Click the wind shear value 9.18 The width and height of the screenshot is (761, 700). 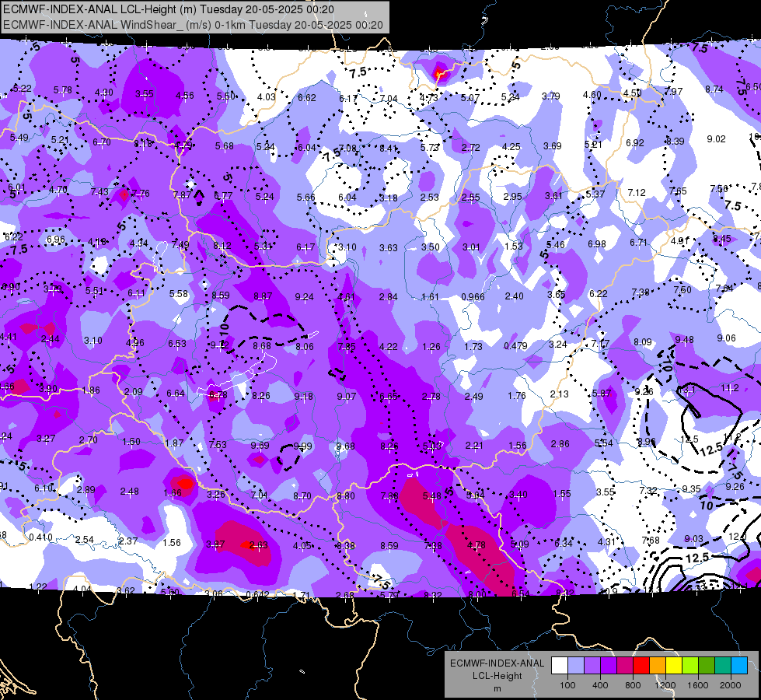click(304, 397)
